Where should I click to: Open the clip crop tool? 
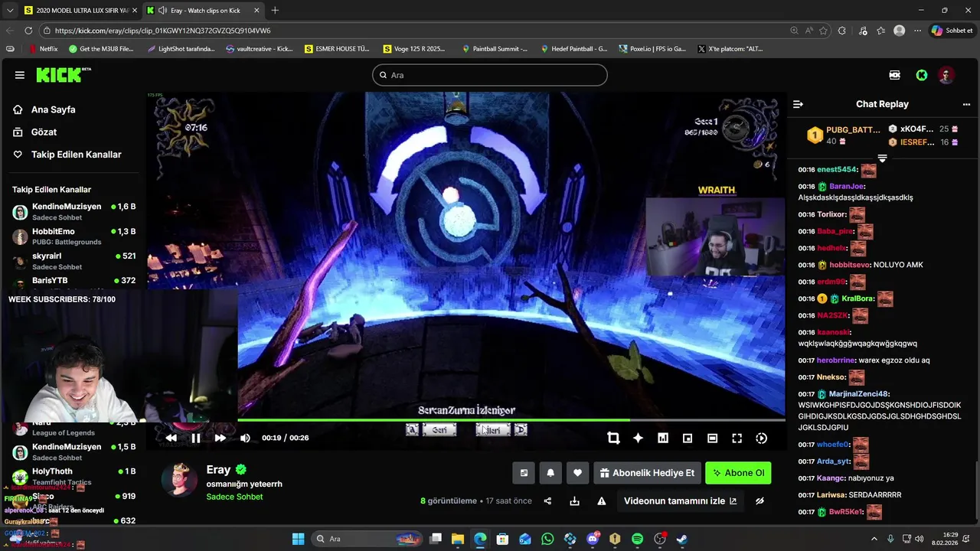(x=613, y=438)
